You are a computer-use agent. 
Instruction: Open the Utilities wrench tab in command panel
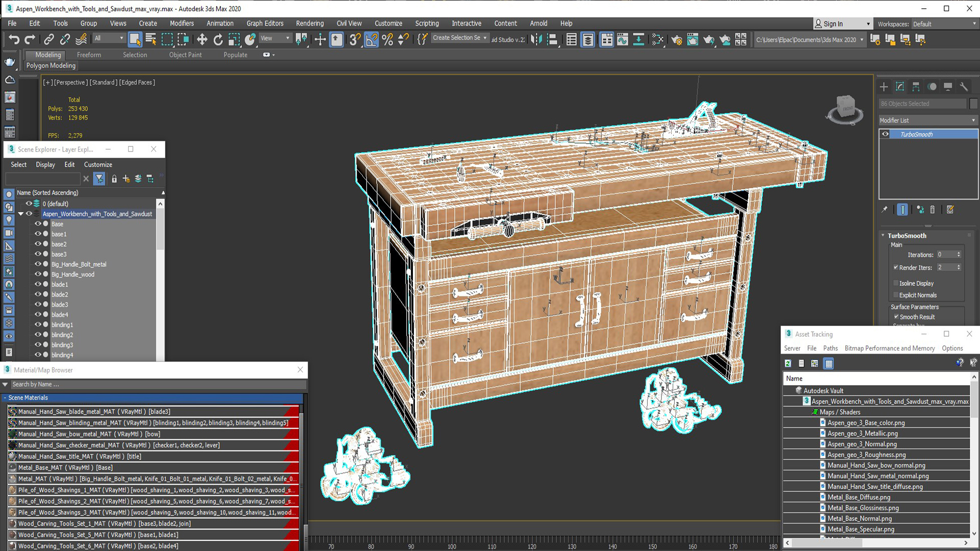pyautogui.click(x=964, y=87)
